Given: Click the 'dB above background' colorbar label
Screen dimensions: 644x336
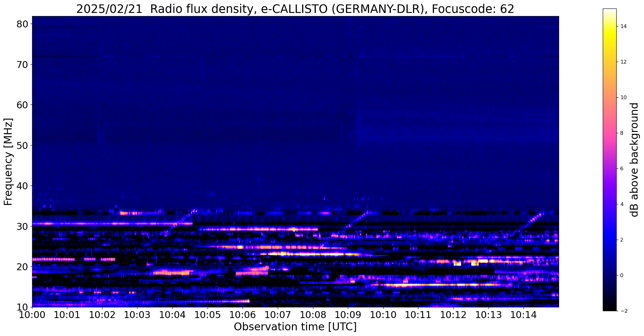Looking at the screenshot, I should (x=635, y=160).
